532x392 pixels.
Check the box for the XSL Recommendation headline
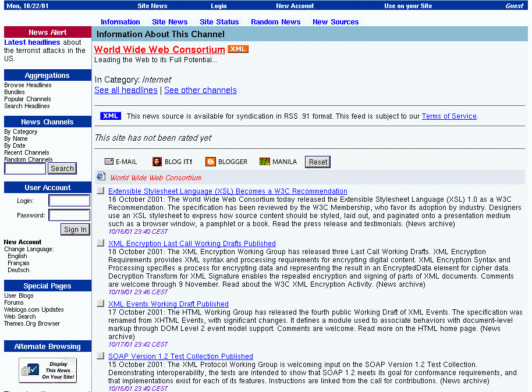coord(101,191)
